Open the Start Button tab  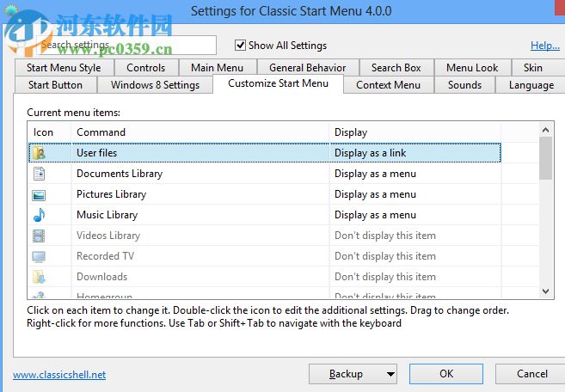(56, 85)
